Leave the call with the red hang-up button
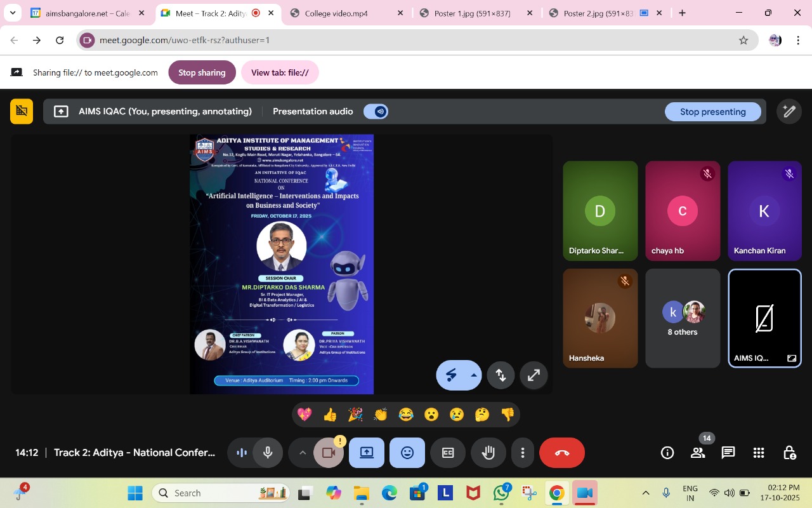 pyautogui.click(x=562, y=453)
